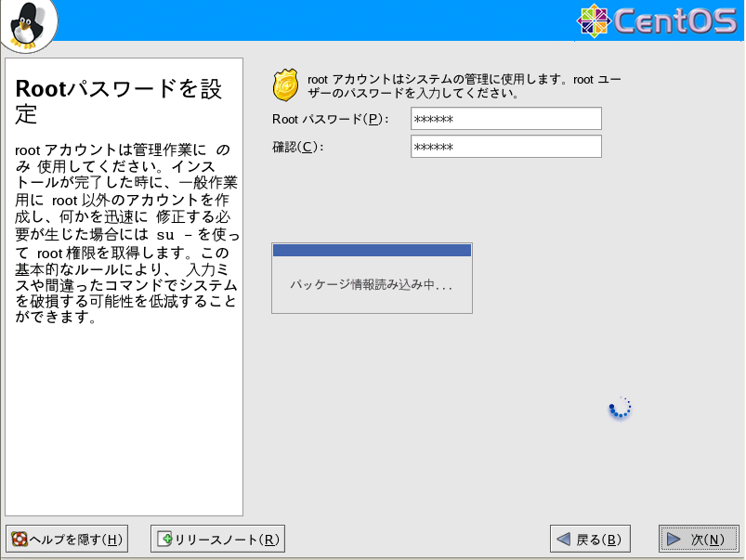
Task: Click the 確認(C): label
Action: [298, 147]
